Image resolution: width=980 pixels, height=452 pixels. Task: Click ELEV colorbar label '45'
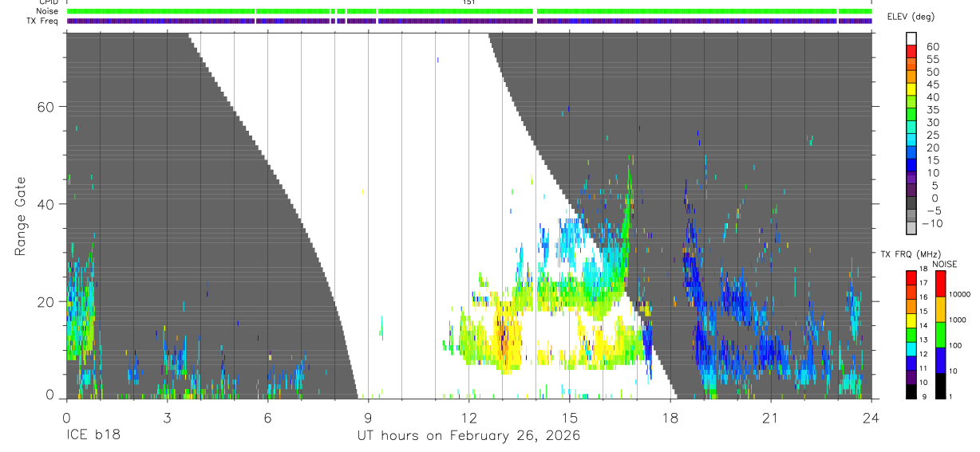932,85
